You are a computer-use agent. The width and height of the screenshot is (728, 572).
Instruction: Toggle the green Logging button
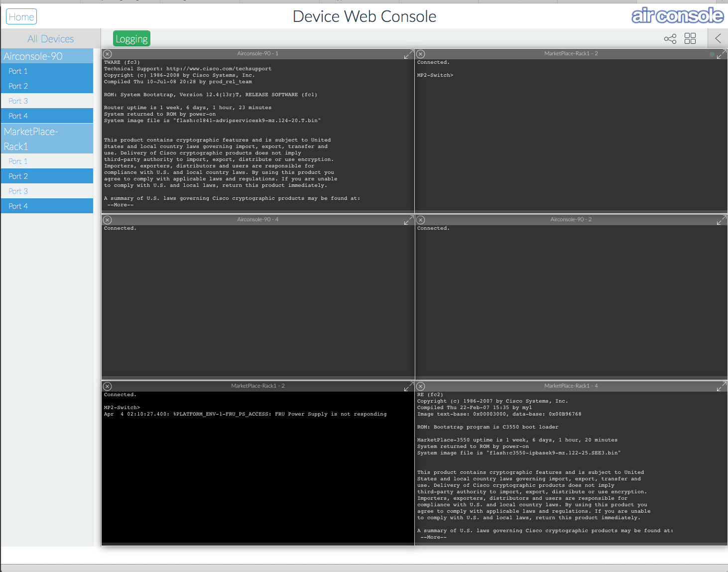(131, 39)
